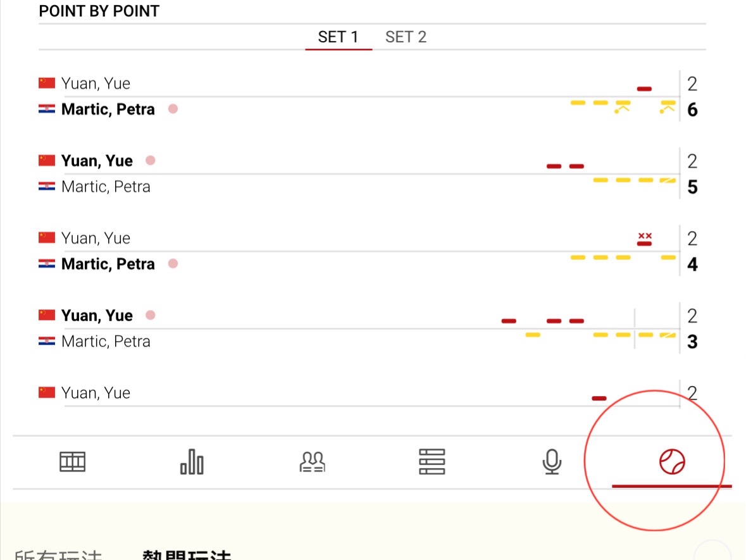Click bold Martic, Petra in game score 4

click(x=108, y=264)
